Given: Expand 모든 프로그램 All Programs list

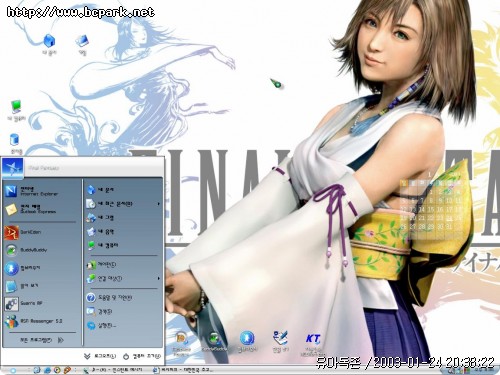Looking at the screenshot, I should point(41,340).
